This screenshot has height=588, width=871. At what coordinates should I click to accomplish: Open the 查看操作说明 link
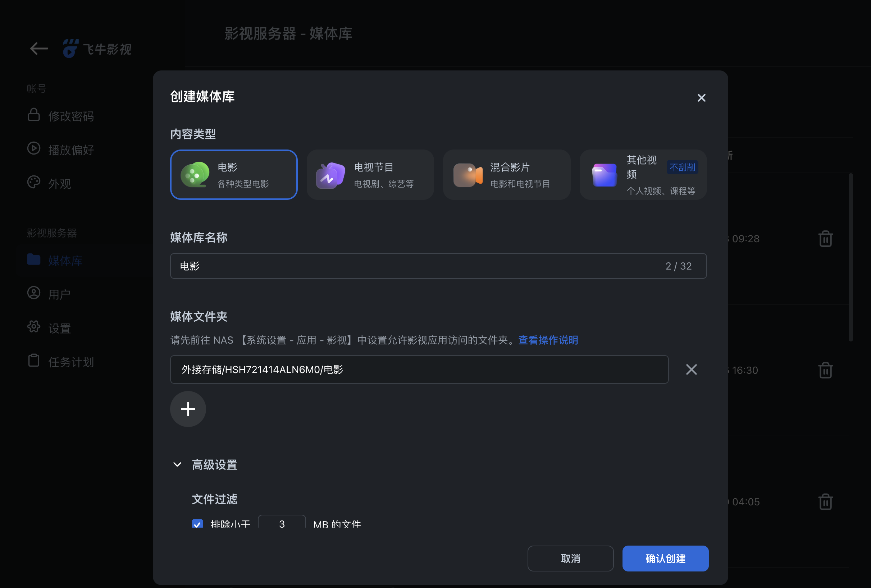548,340
